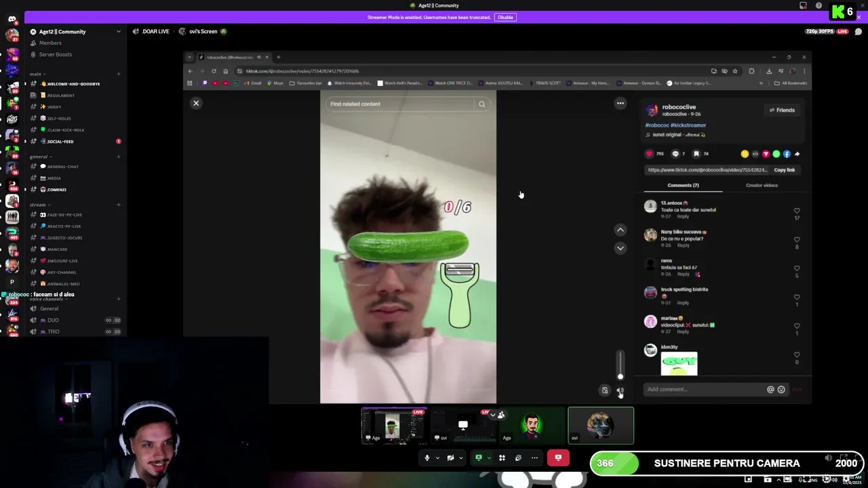Go to the previous video with the up arrow
The width and height of the screenshot is (868, 488).
pos(620,230)
